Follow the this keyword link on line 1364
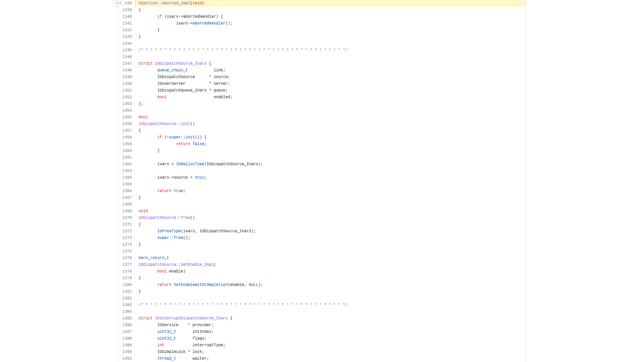The height and width of the screenshot is (362, 644). coord(200,177)
